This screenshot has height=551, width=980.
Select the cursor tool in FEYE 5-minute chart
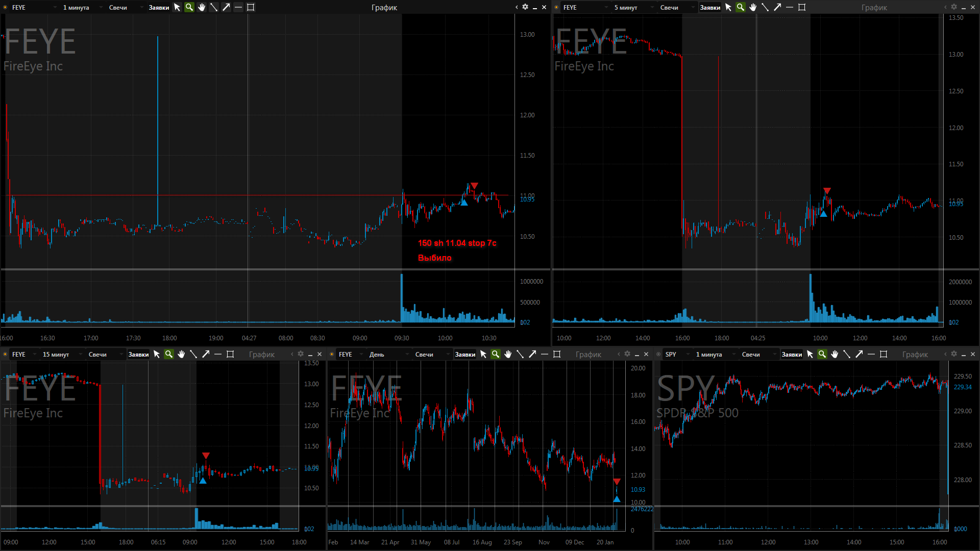[x=728, y=7]
